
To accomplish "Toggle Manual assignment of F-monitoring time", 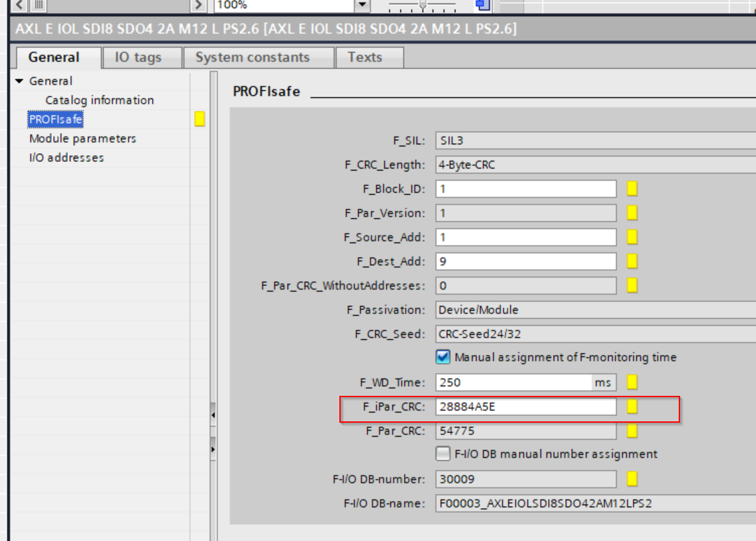I will click(443, 358).
